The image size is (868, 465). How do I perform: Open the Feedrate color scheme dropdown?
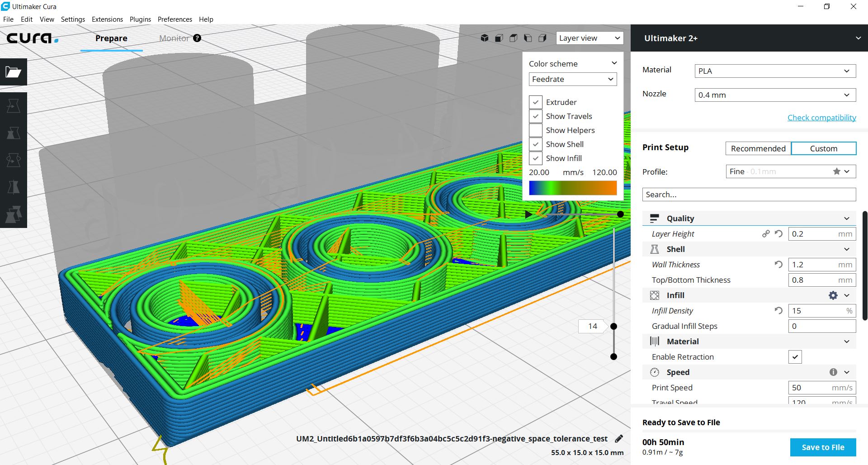[573, 79]
